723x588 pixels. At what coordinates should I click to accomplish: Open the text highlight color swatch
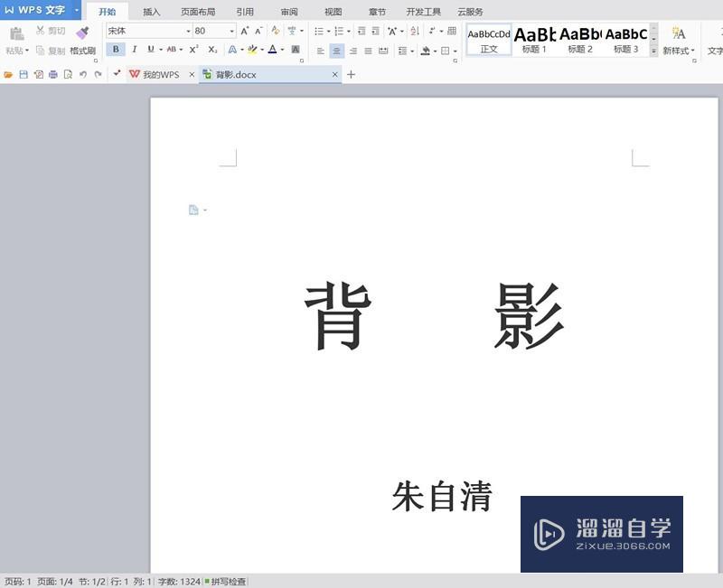coord(253,50)
